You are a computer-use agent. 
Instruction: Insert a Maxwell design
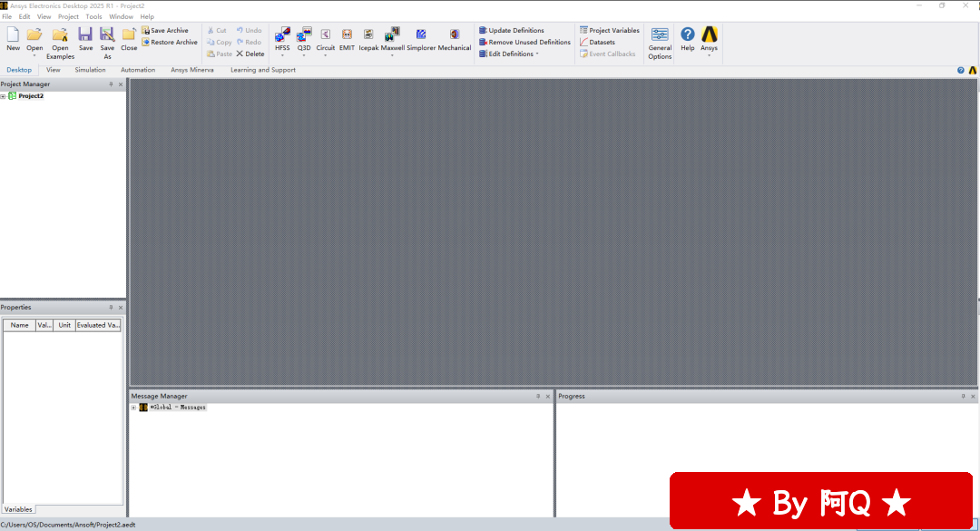point(393,39)
